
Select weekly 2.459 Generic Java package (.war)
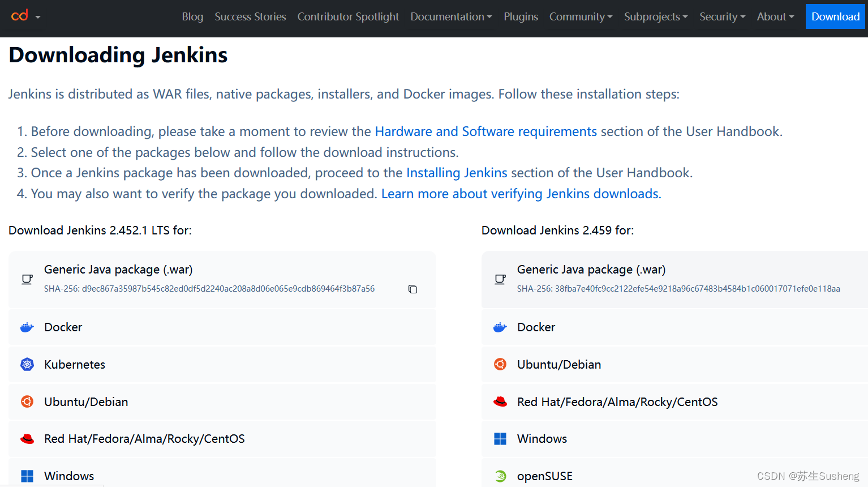tap(674, 279)
